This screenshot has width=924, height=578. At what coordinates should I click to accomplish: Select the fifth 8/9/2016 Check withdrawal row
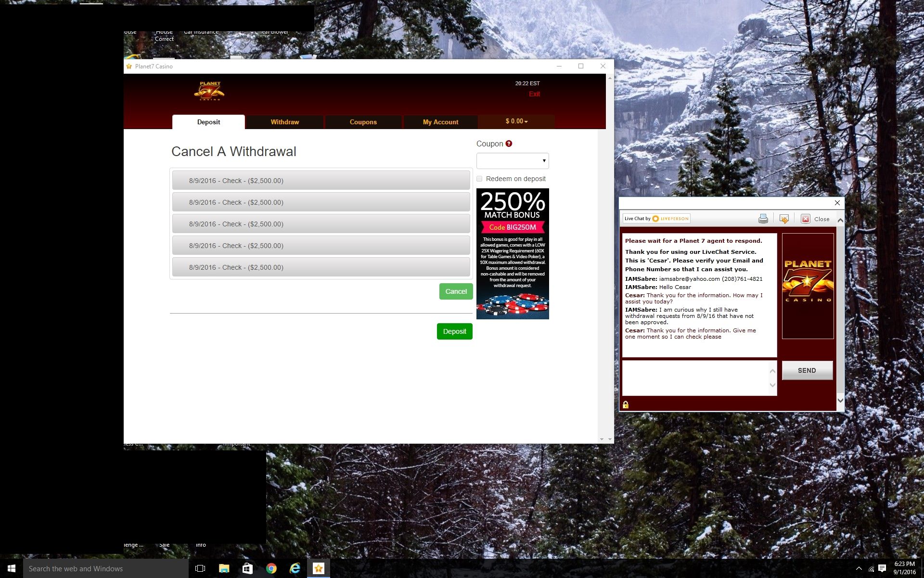321,267
